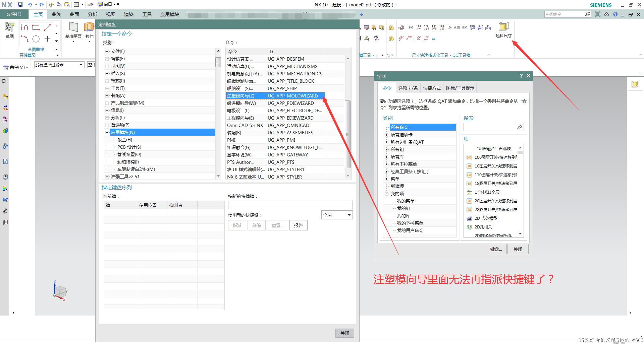This screenshot has width=644, height=344.
Task: Open the History clock sidebar icon
Action: point(5,177)
